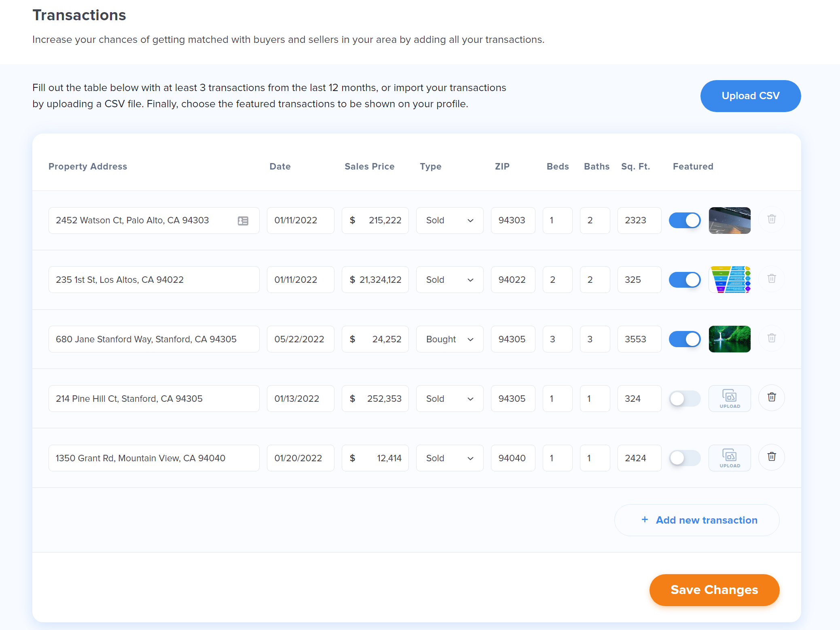Upload a photo for 1350 Grant Rd
The height and width of the screenshot is (630, 840).
pos(729,458)
